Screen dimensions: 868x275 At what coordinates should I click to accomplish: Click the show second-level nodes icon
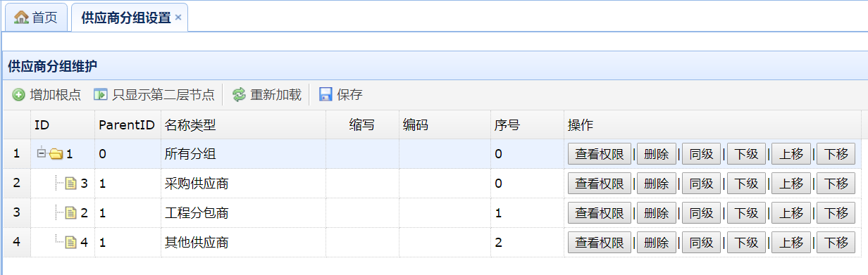point(101,95)
